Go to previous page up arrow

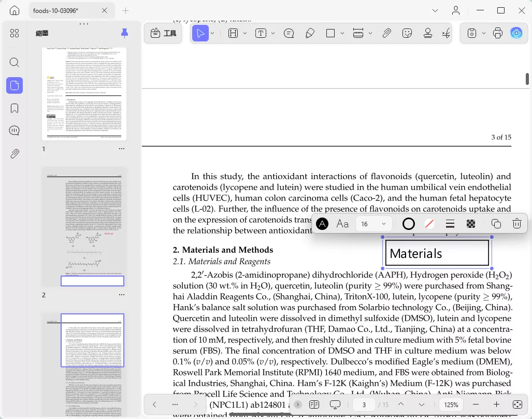(401, 404)
